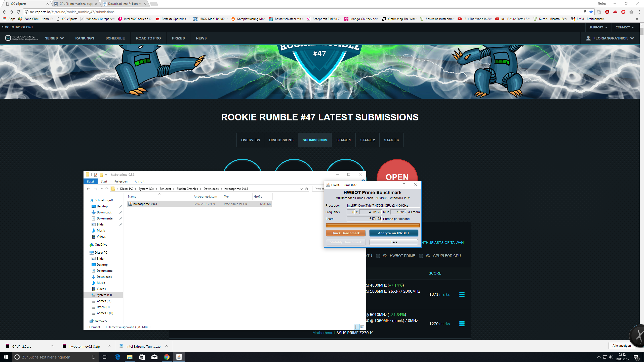Select Games (D:) drive in Explorer tree
This screenshot has width=644, height=362.
point(104,301)
